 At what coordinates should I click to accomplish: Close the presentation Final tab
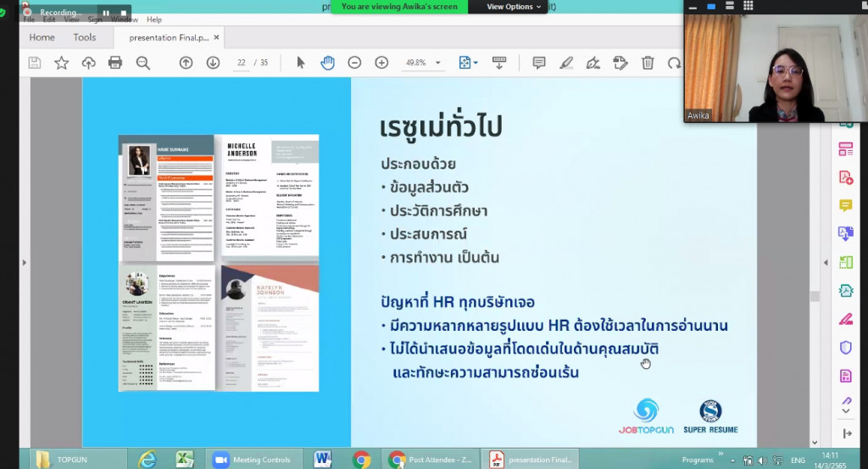(x=217, y=37)
